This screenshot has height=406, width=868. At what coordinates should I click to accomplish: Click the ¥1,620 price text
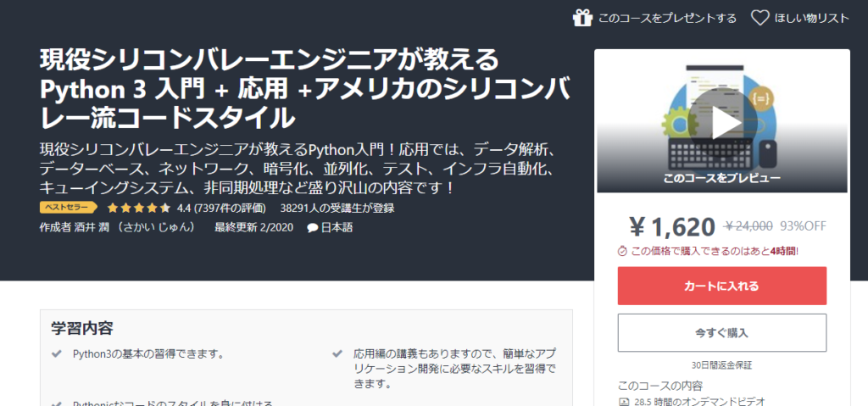(672, 226)
